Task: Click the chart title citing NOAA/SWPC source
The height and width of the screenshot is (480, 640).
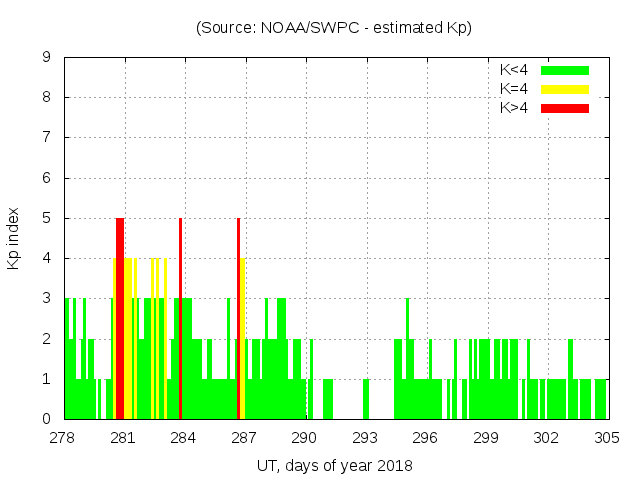Action: [x=334, y=28]
